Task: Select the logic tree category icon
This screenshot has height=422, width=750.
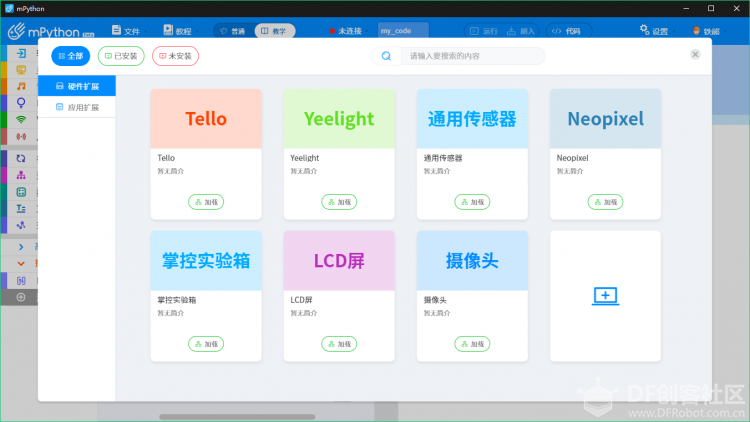Action: 21,175
